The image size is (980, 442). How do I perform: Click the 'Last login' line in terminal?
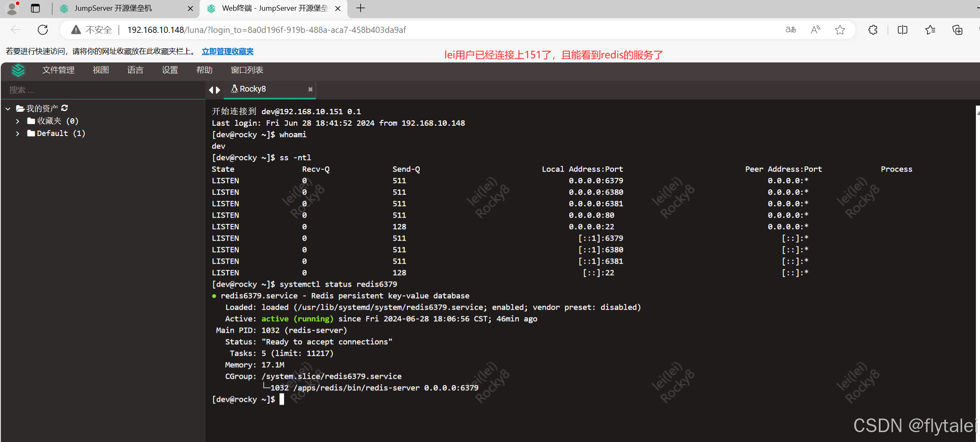pos(338,123)
